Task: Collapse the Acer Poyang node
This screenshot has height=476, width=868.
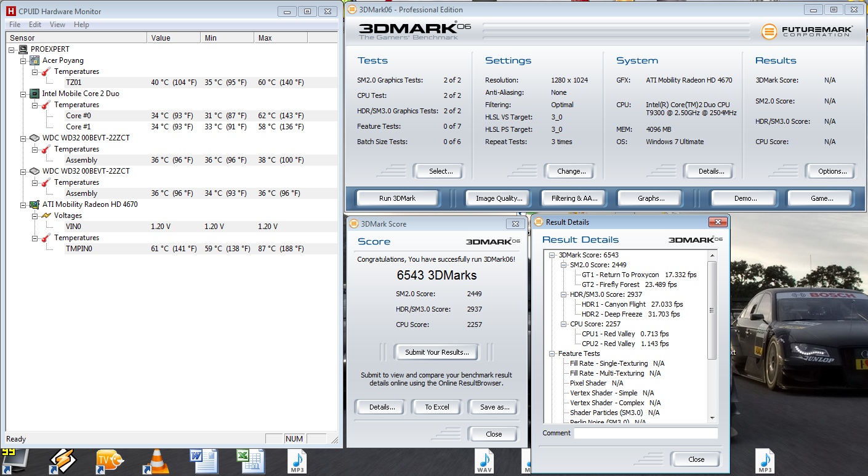Action: (x=23, y=60)
